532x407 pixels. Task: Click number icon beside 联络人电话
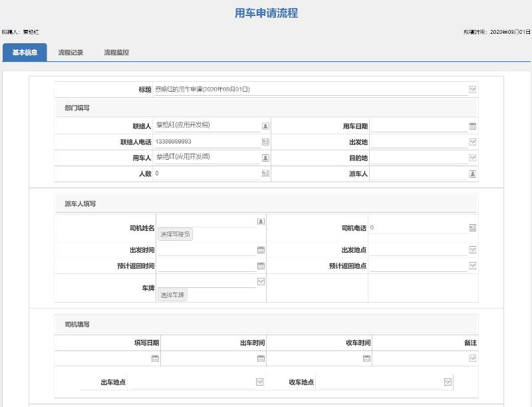pyautogui.click(x=265, y=142)
